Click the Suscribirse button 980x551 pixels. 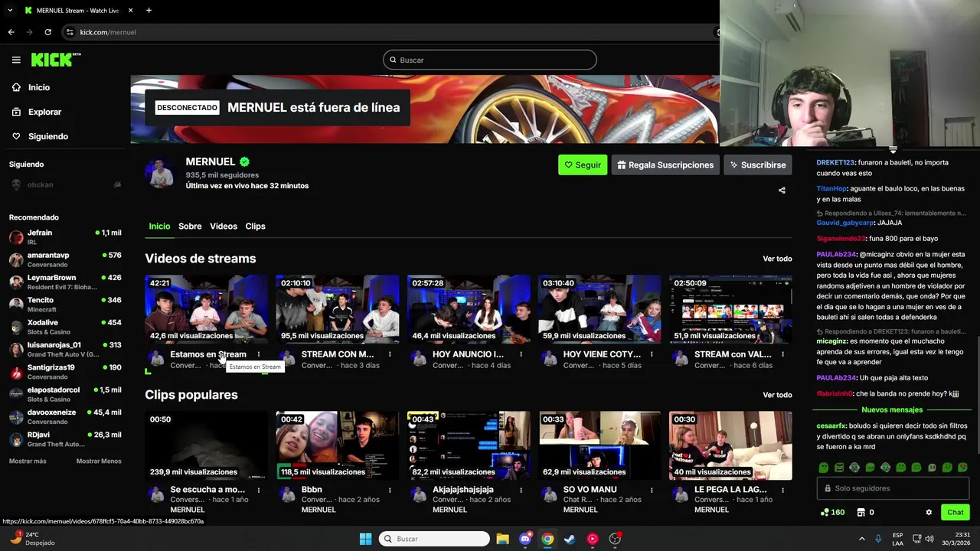(757, 165)
